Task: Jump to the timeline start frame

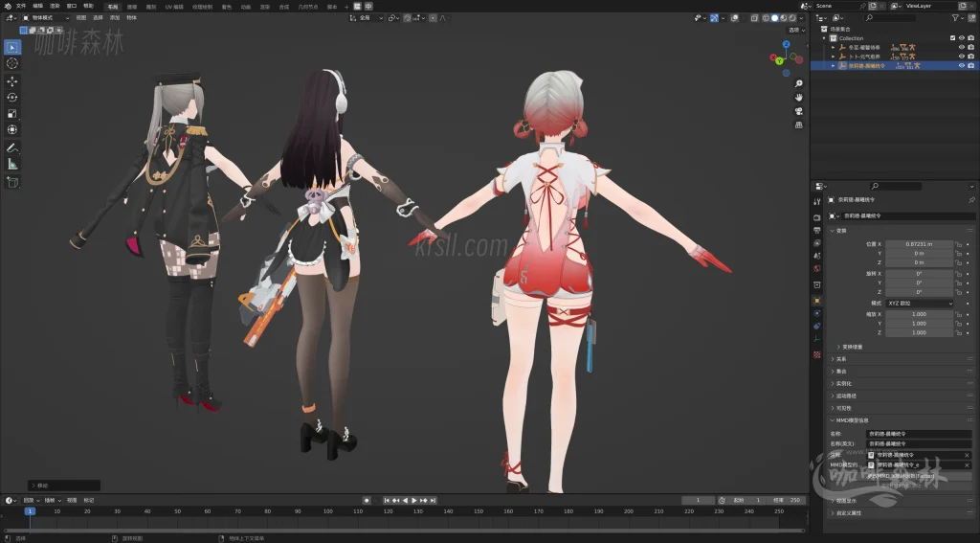Action: coord(387,501)
